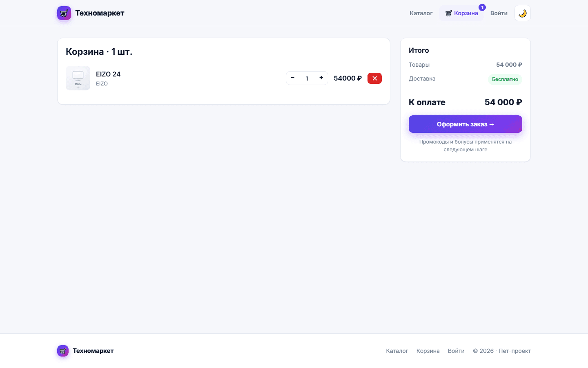The height and width of the screenshot is (368, 588).
Task: Open Корзина tab in the header
Action: coord(461,13)
